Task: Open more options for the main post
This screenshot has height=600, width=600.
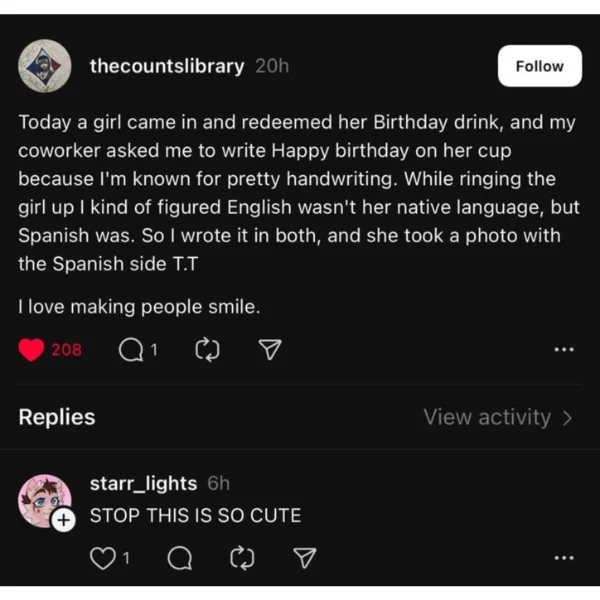Action: tap(563, 350)
